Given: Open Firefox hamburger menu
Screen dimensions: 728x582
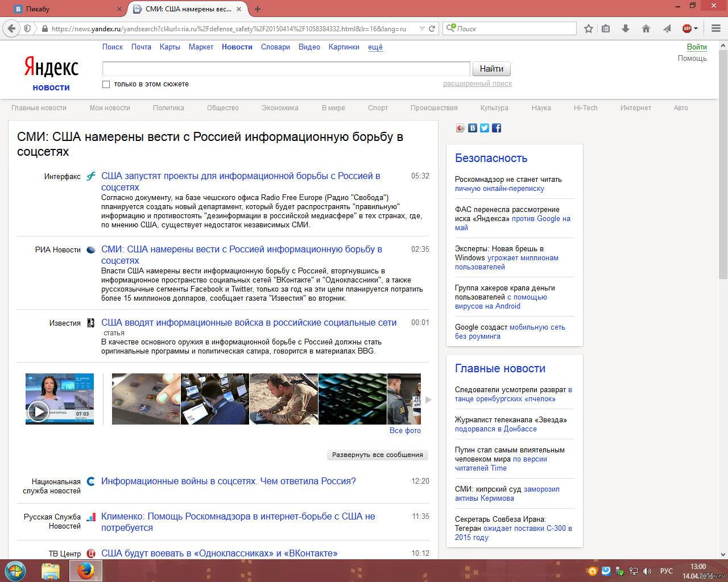Looking at the screenshot, I should pos(716,28).
